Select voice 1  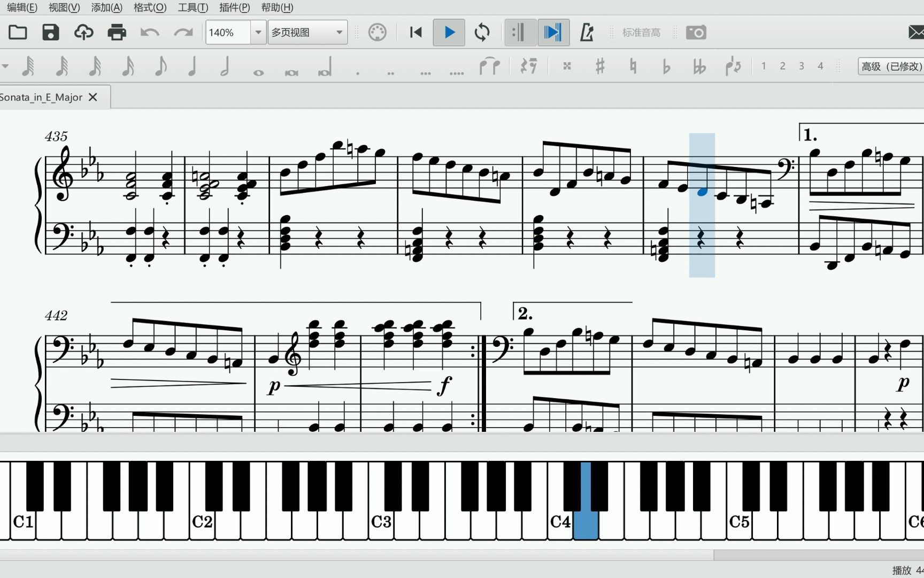764,66
